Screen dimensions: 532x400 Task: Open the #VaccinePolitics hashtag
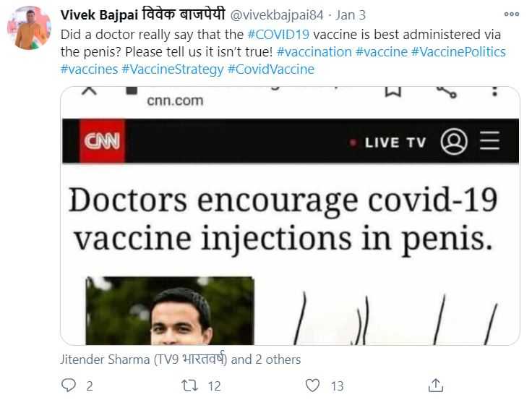point(458,52)
